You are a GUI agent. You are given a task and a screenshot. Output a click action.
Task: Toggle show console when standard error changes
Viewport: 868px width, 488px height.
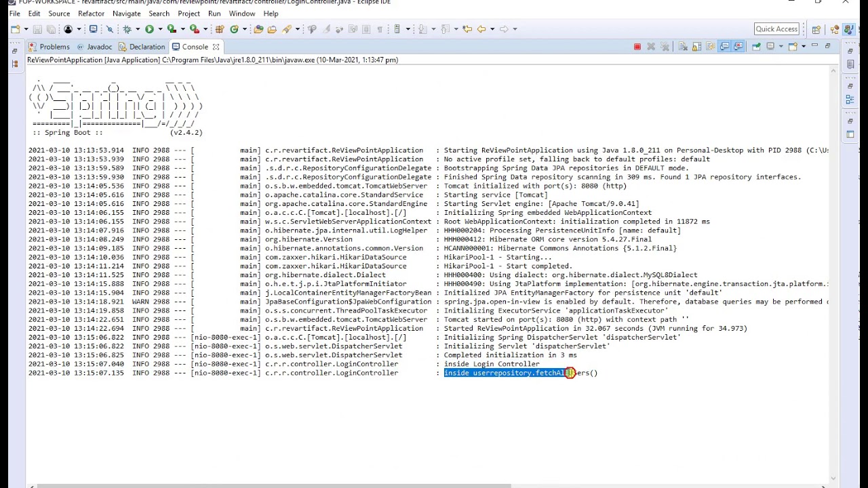click(738, 47)
